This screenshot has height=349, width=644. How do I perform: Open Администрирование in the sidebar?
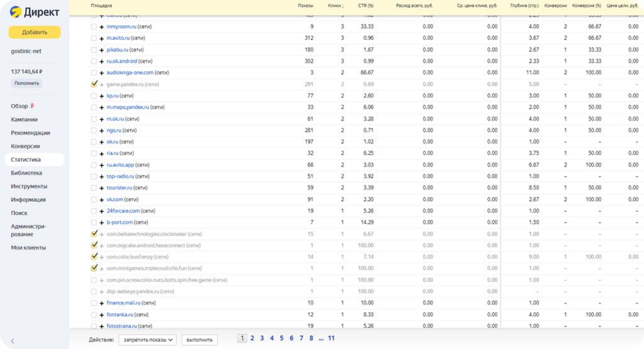(x=28, y=230)
